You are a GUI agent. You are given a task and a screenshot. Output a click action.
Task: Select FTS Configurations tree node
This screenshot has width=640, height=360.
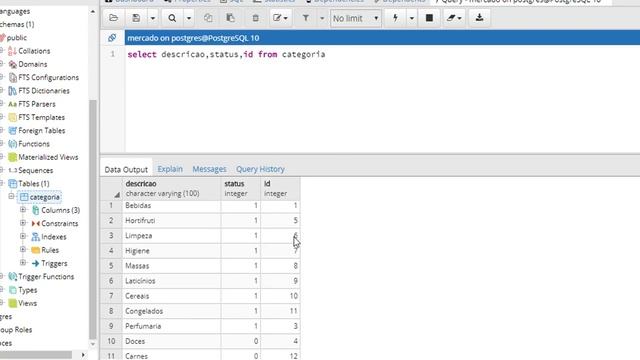[x=48, y=78]
